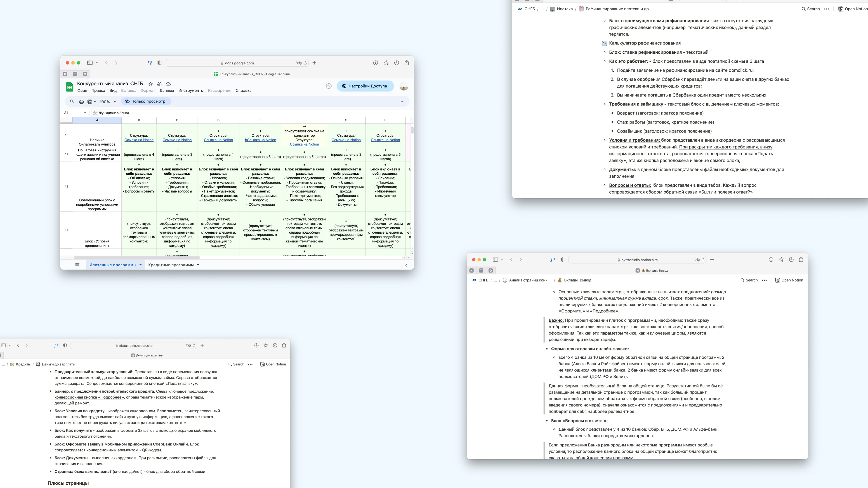This screenshot has width=868, height=488.
Task: Toggle sidebar in the docs.google.com Safari window
Action: tap(90, 63)
